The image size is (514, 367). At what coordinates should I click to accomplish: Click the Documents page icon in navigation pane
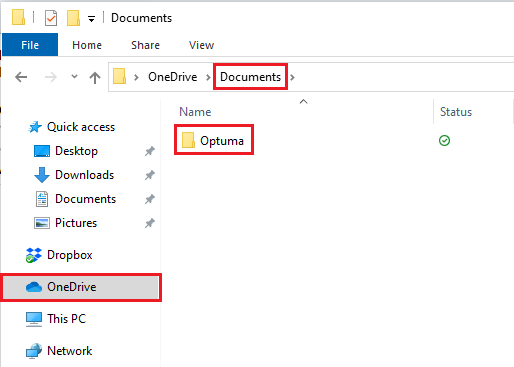[42, 199]
